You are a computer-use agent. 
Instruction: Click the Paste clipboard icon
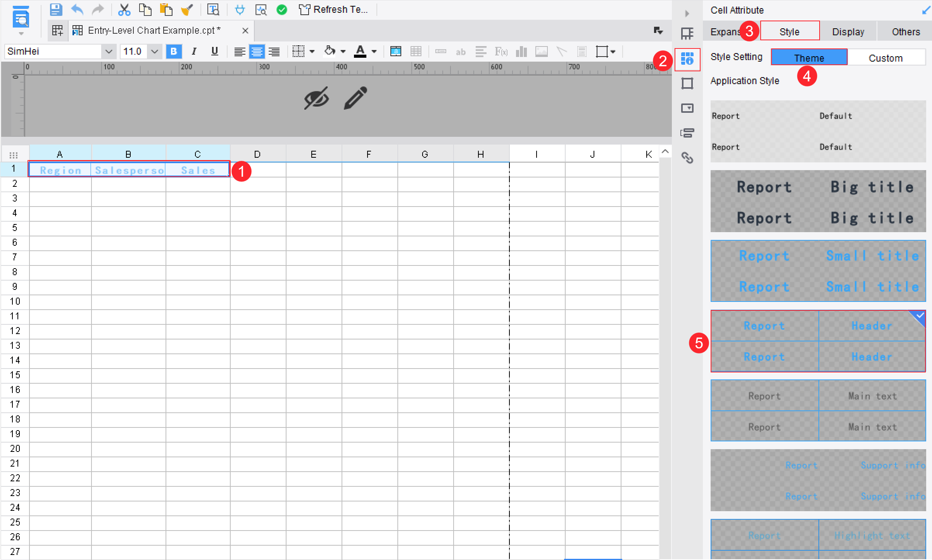[x=166, y=10]
